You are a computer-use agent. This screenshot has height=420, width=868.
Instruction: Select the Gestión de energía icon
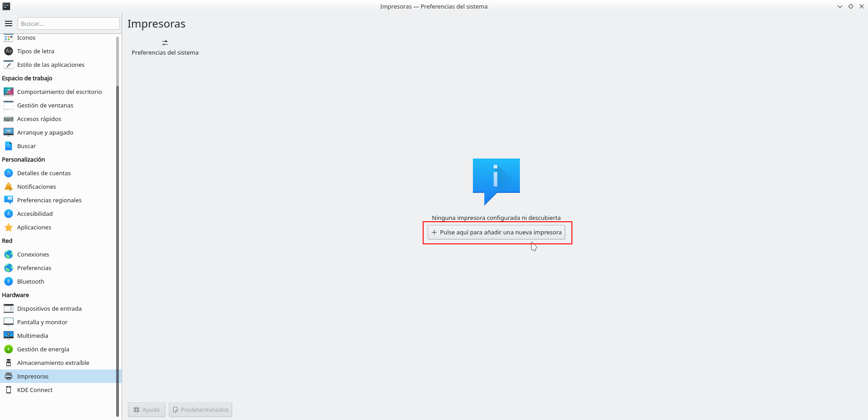(9, 349)
